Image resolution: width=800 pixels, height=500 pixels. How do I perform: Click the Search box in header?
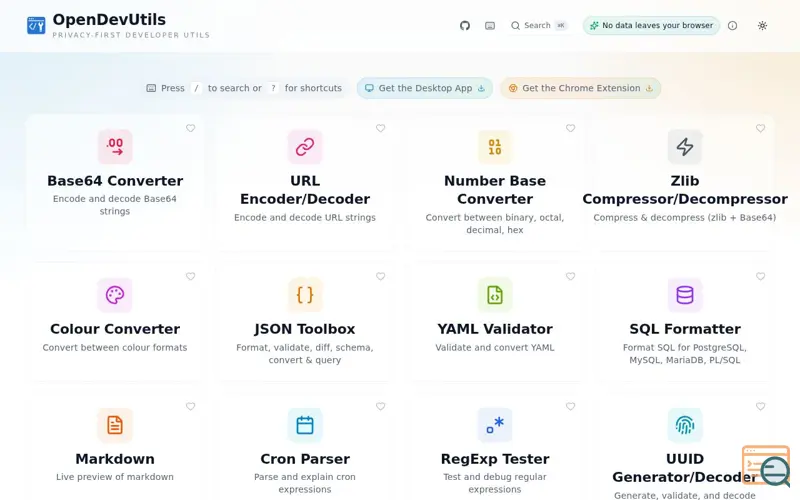click(539, 26)
